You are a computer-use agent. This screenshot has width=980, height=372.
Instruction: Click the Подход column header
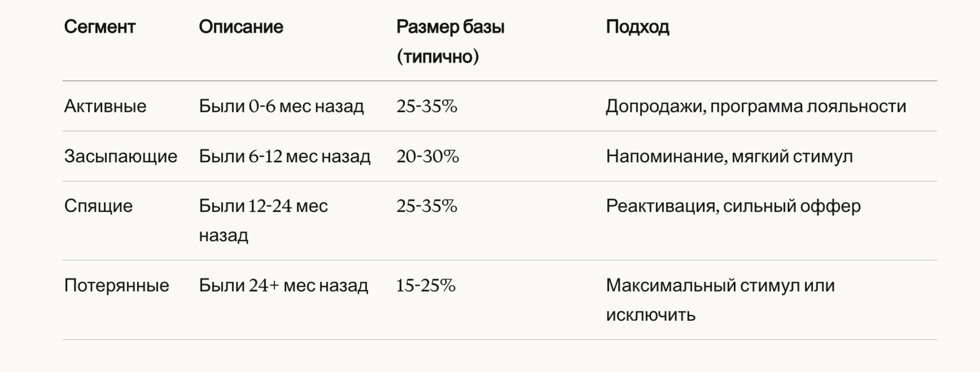tap(638, 27)
